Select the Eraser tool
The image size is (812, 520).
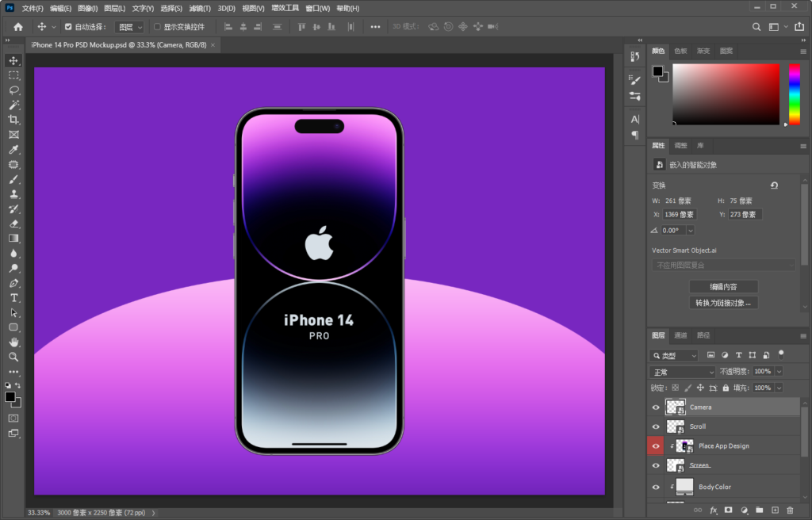[x=13, y=224]
